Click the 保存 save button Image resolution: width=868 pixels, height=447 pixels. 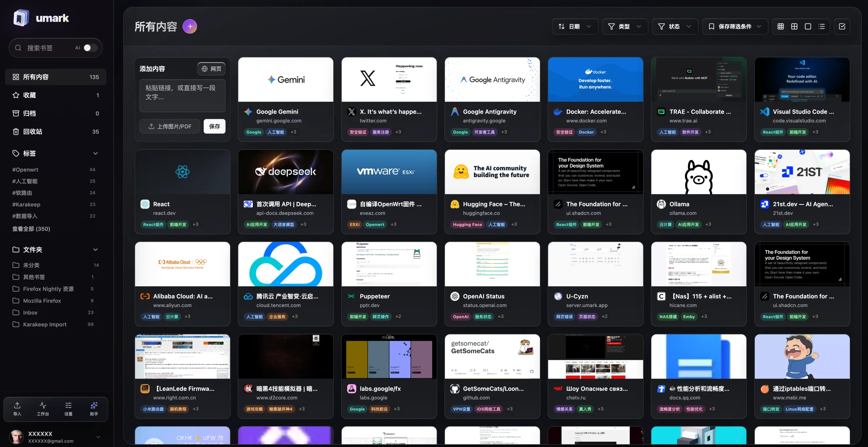214,126
